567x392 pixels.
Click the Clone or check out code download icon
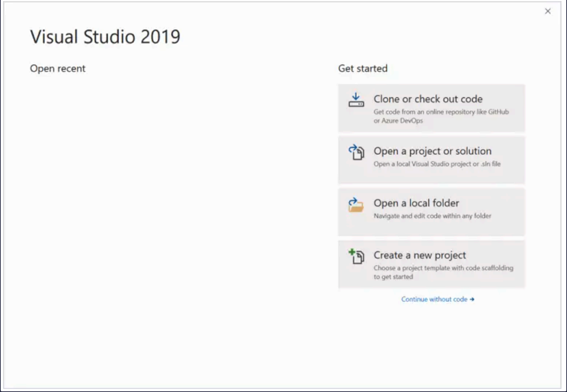(356, 100)
